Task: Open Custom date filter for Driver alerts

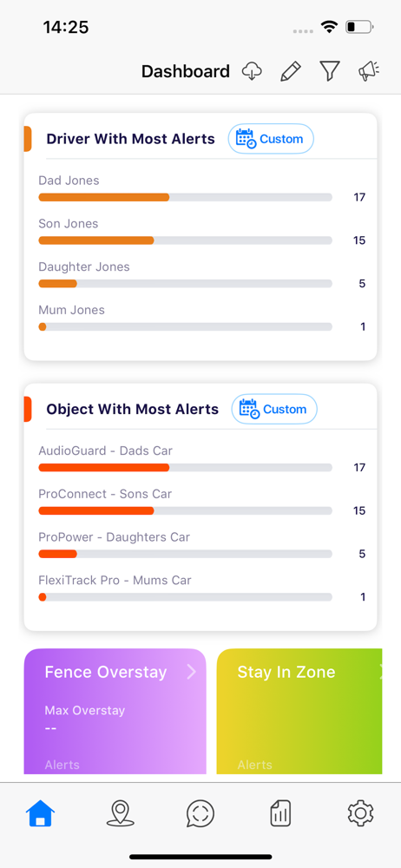Action: coord(271,138)
